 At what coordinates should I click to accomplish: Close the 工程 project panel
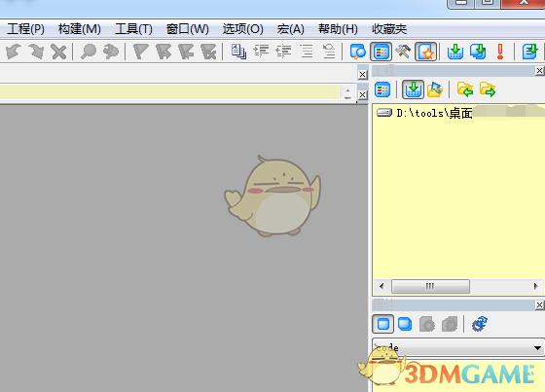click(x=539, y=71)
